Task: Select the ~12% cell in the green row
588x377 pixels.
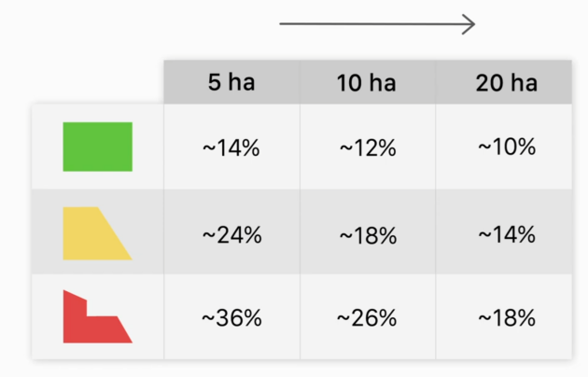Action: click(x=367, y=147)
